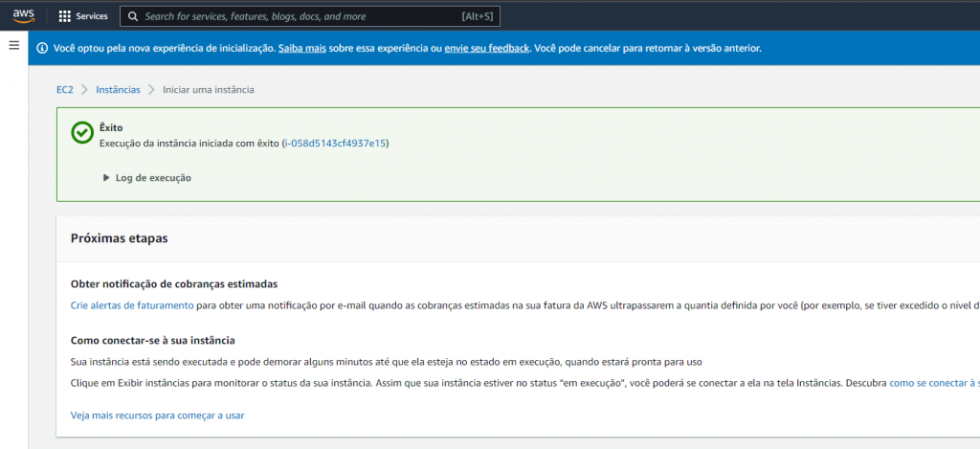The height and width of the screenshot is (449, 980).
Task: Click the Próximas etapas panel heading
Action: pyautogui.click(x=120, y=238)
